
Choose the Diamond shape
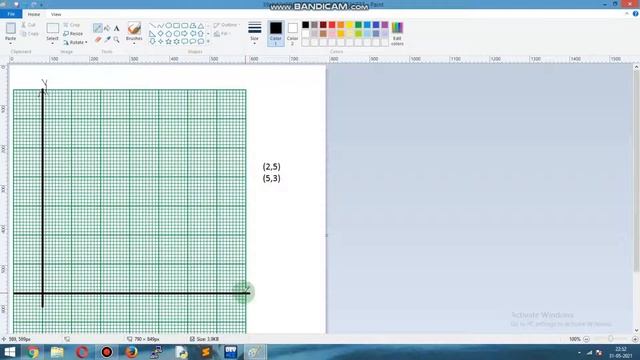160,33
